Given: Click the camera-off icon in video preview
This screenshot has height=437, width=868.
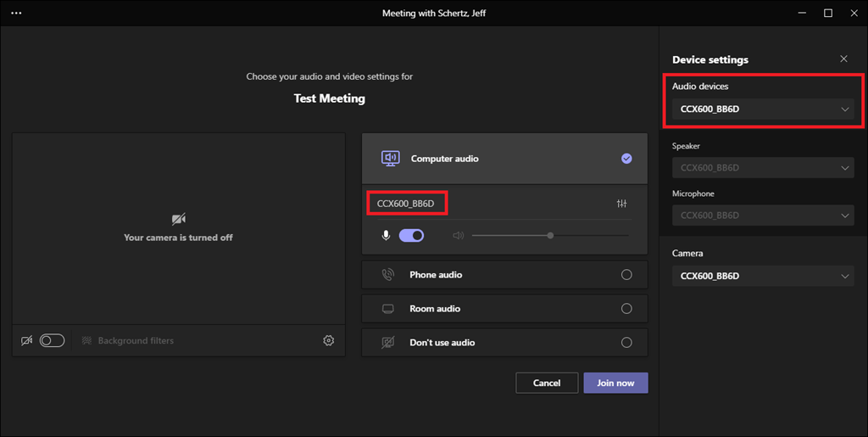Looking at the screenshot, I should tap(178, 219).
